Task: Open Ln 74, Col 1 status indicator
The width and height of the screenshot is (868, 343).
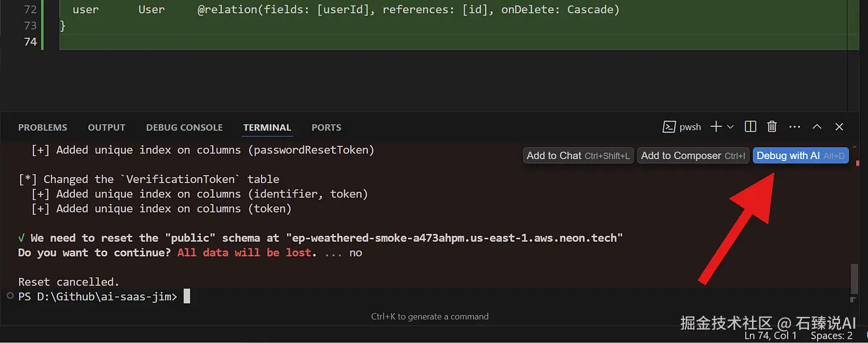Action: [x=771, y=336]
